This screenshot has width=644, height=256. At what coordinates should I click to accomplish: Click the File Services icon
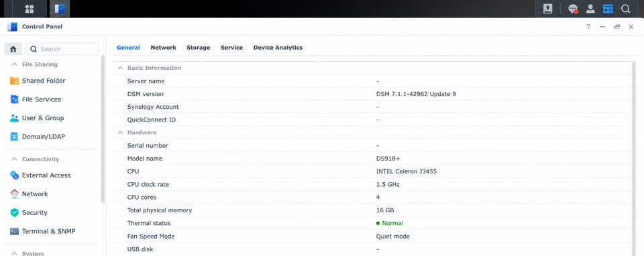pyautogui.click(x=14, y=99)
